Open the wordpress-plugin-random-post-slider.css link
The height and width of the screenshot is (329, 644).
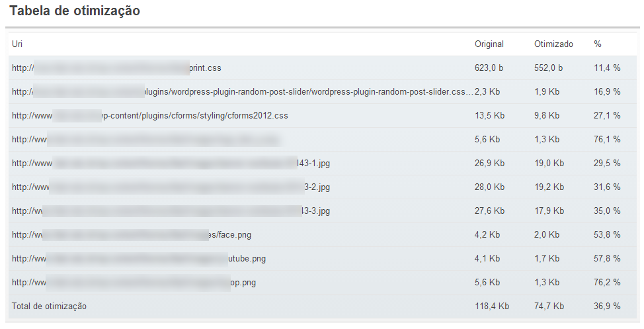242,92
